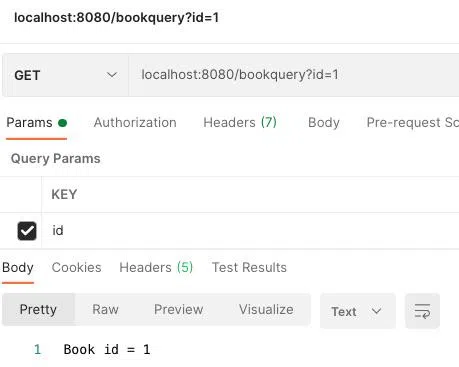The image size is (459, 367).
Task: Open the response Headers (5) tab
Action: [x=156, y=267]
